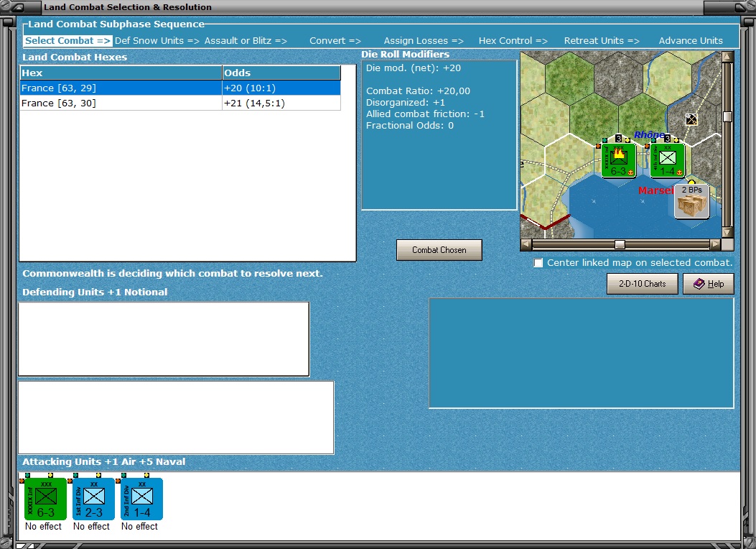Select the 2nd Inf Div 1-4 unit
756x549 pixels.
coord(141,499)
